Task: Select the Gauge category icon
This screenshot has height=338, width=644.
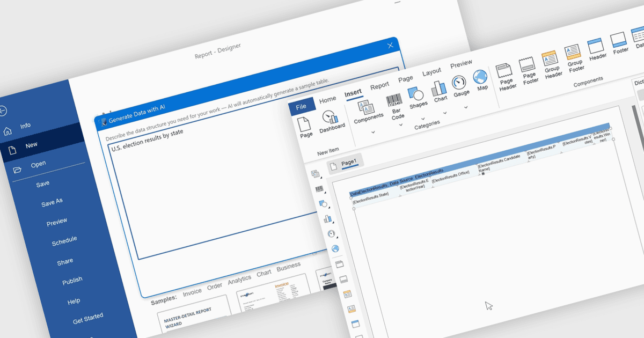Action: pos(459,83)
